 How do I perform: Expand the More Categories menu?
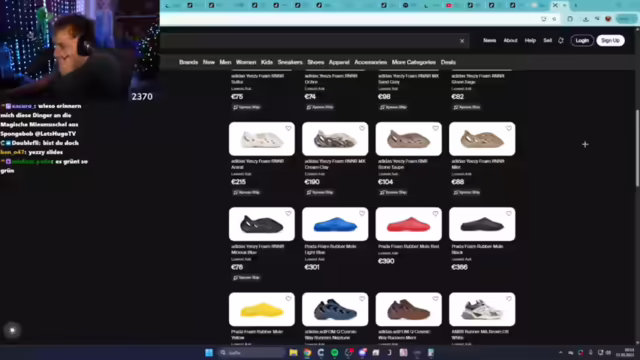pos(413,62)
